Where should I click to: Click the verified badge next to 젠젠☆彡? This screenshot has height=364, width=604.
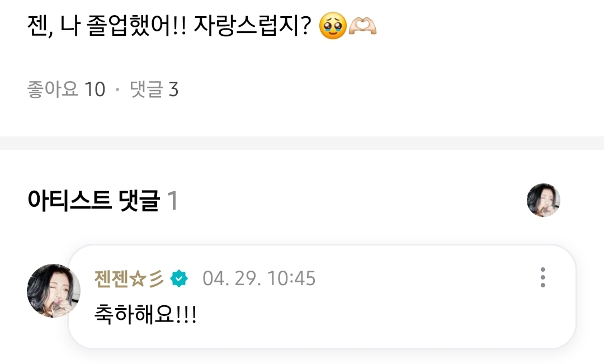(179, 278)
